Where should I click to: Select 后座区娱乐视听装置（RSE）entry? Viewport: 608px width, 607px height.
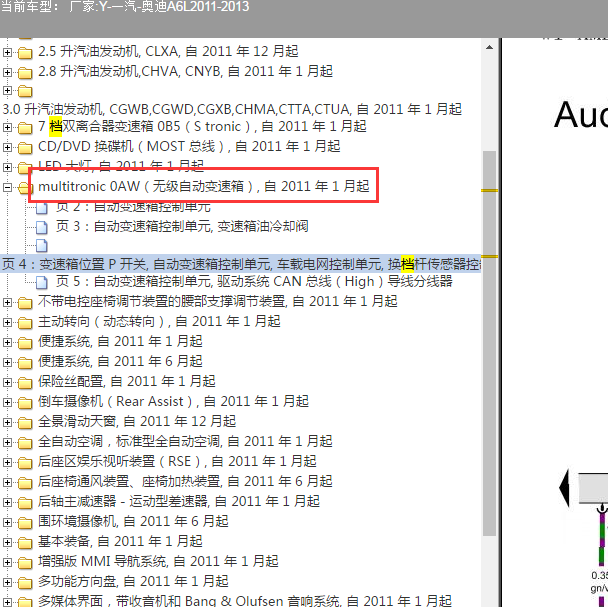[177, 462]
